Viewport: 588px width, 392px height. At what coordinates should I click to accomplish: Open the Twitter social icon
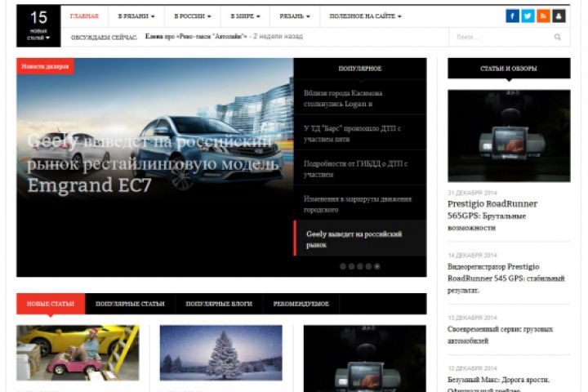(x=528, y=16)
